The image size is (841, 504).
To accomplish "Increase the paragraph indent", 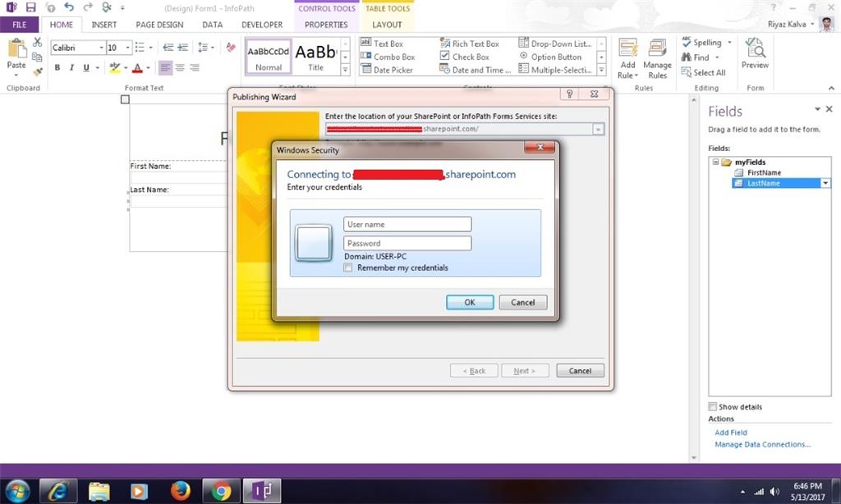I will (183, 47).
